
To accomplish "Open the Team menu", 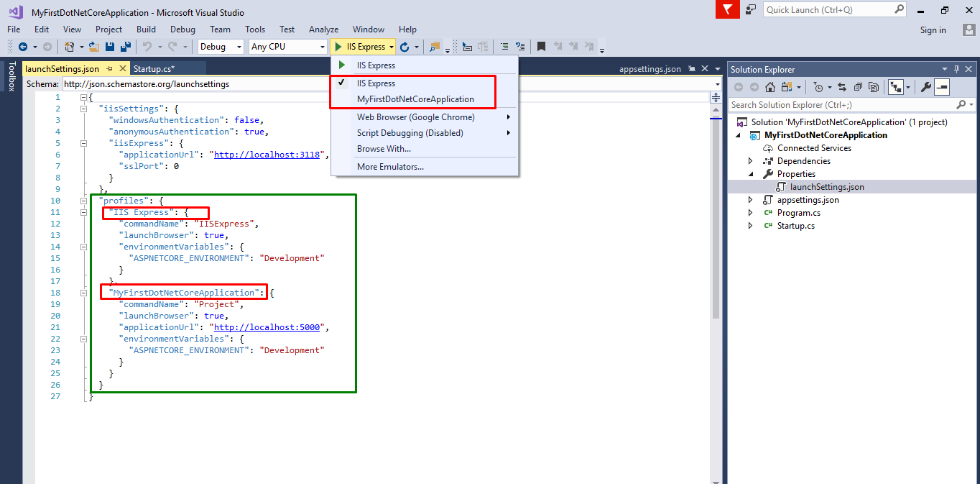I will (x=220, y=29).
